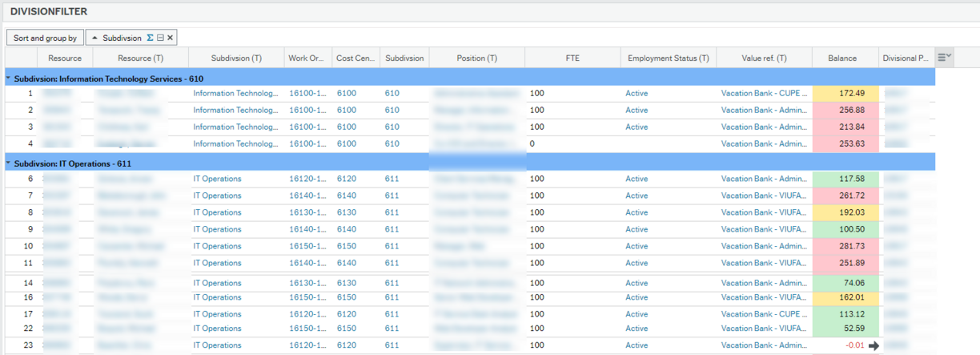Open work order 16120-1... in row 6

307,179
